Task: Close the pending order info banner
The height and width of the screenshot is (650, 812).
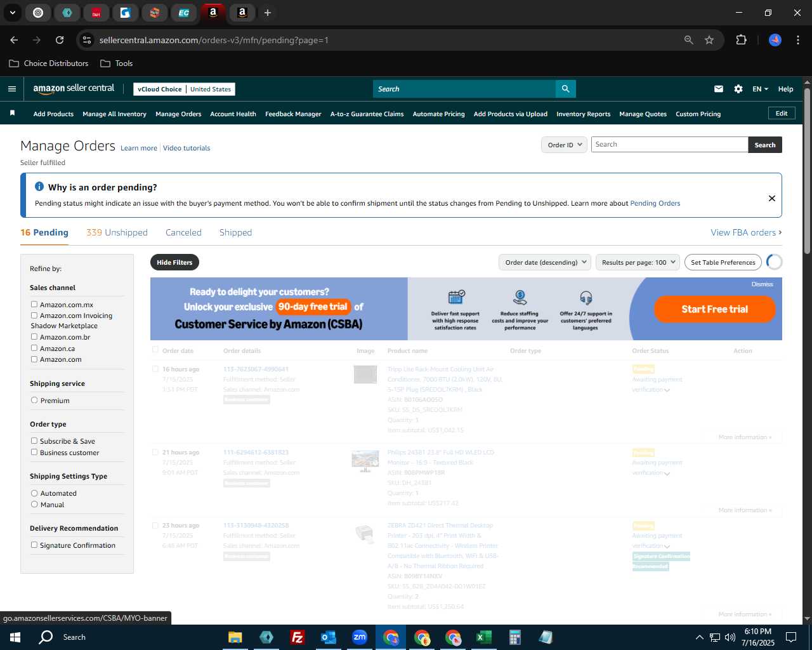Action: pyautogui.click(x=772, y=198)
